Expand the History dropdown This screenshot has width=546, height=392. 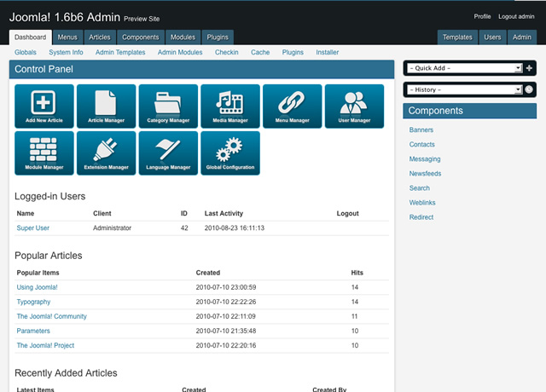pos(465,89)
